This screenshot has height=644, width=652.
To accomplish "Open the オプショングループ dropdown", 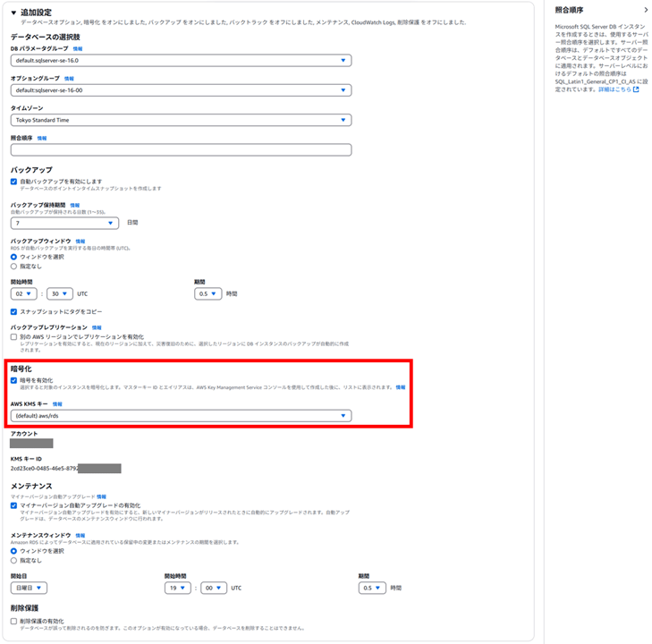I will pyautogui.click(x=181, y=90).
